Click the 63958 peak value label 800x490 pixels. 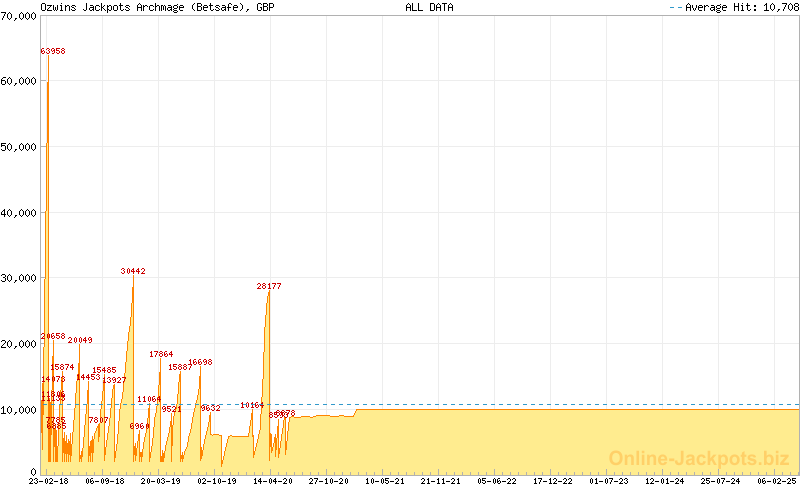click(x=53, y=50)
